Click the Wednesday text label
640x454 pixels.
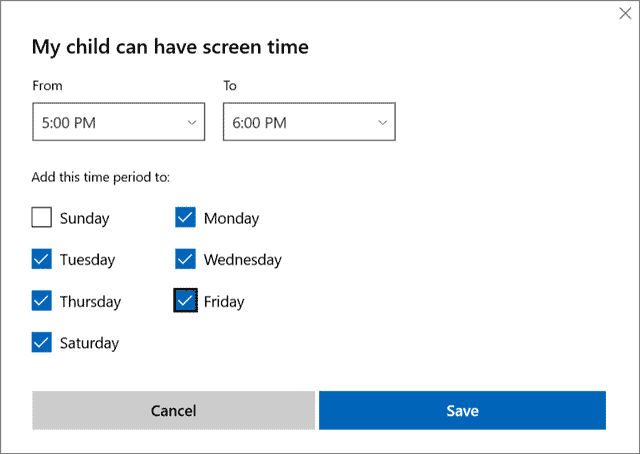[x=243, y=260]
